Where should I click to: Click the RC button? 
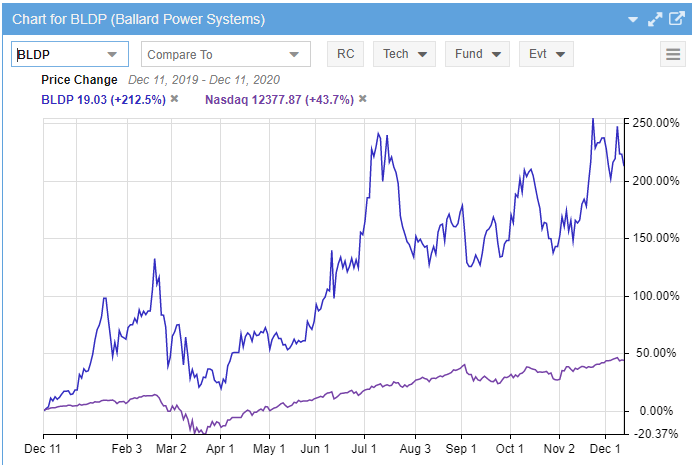point(346,54)
